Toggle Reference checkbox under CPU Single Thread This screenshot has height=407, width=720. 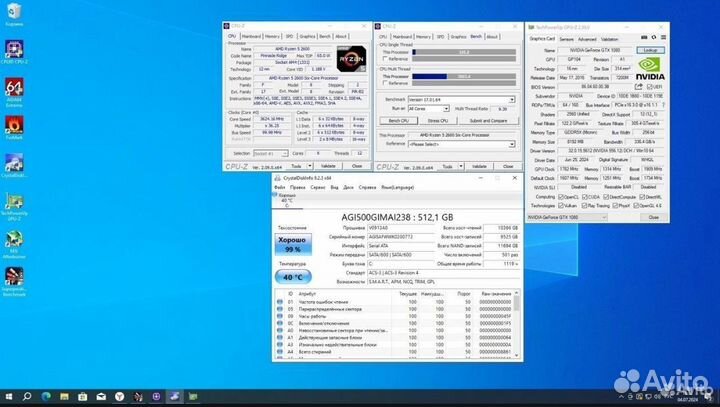click(x=385, y=59)
